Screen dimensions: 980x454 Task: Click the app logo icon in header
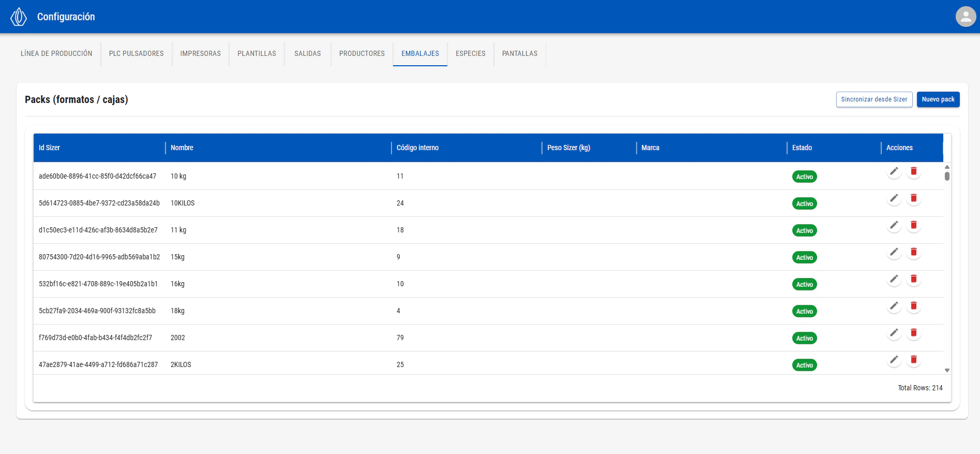(19, 17)
